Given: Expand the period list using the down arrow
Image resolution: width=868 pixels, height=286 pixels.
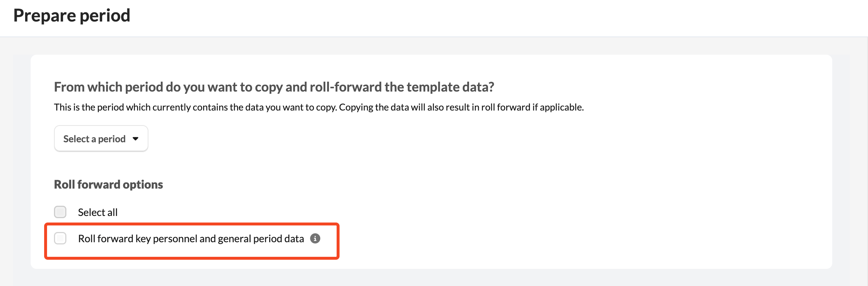Looking at the screenshot, I should 136,139.
